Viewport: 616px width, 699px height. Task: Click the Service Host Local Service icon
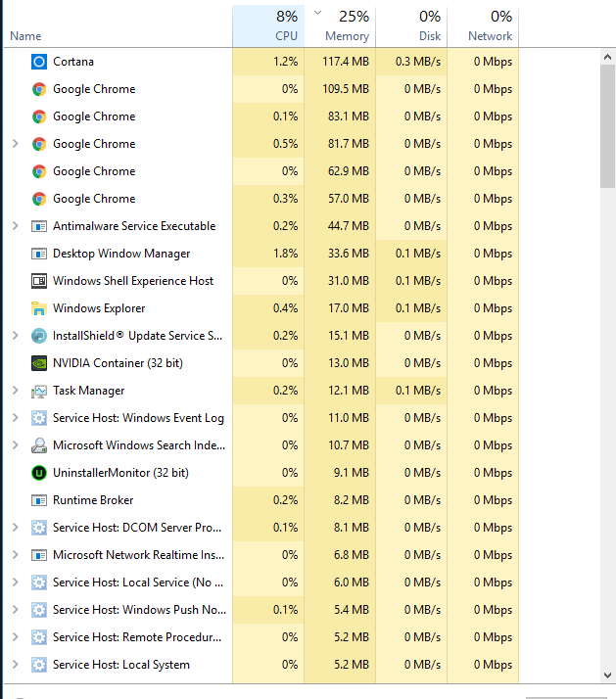[x=39, y=582]
